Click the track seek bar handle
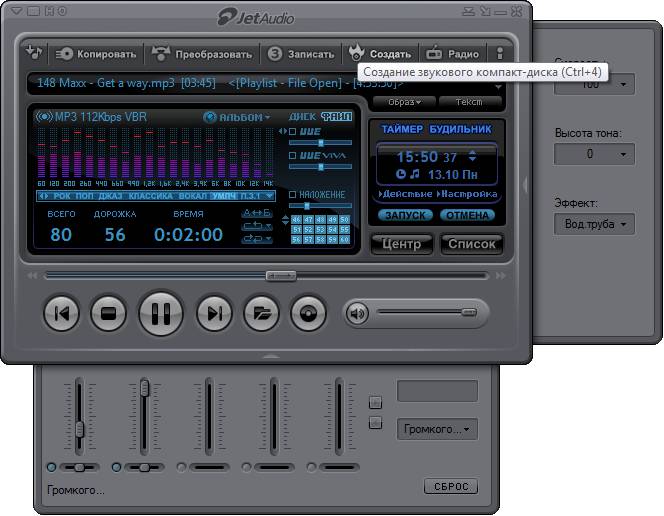 [x=281, y=276]
